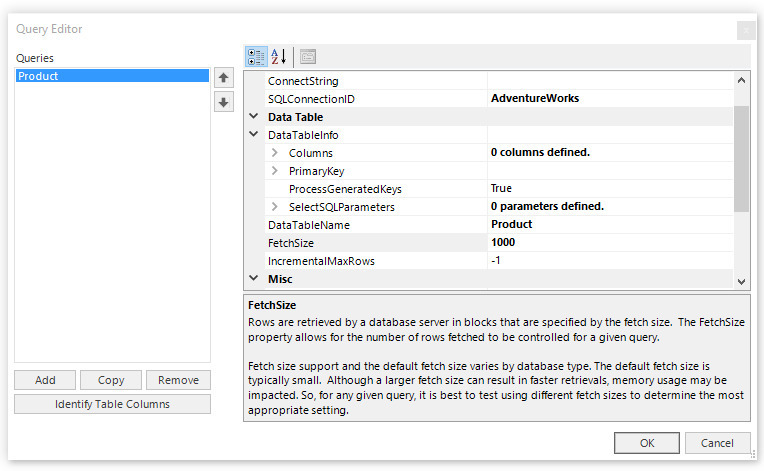Select the ProcessGeneratedKeys property label
764x471 pixels.
point(345,188)
